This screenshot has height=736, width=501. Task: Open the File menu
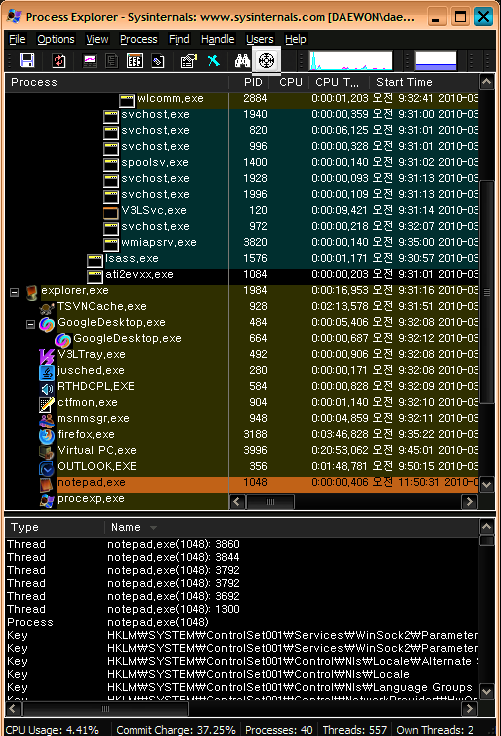[x=17, y=39]
